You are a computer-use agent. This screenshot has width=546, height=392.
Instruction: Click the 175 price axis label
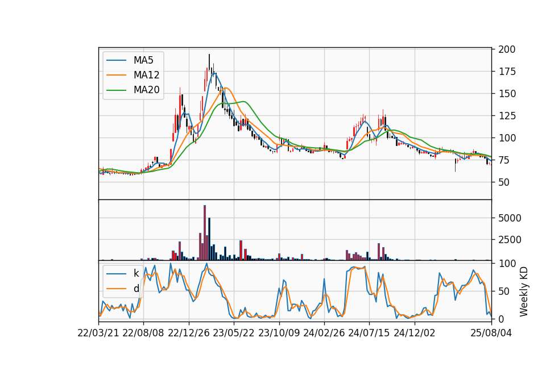tap(507, 72)
